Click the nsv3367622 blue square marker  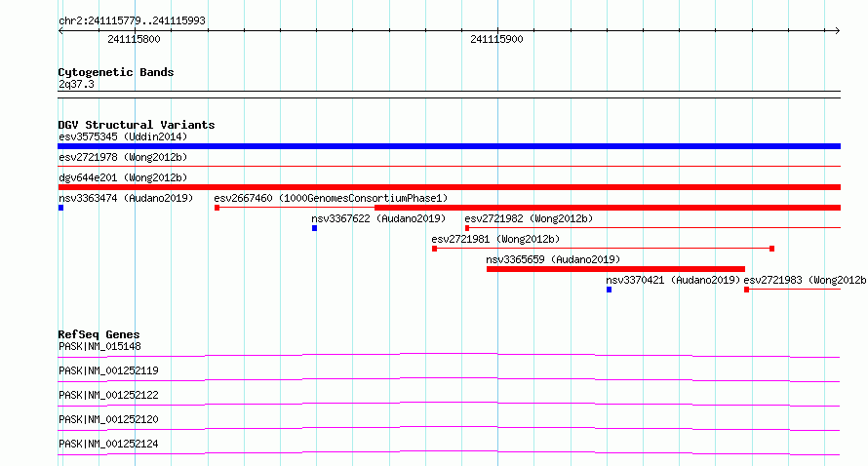[314, 228]
